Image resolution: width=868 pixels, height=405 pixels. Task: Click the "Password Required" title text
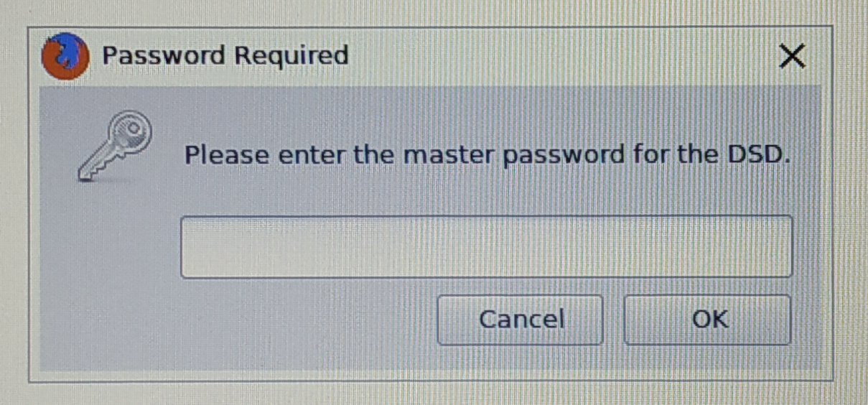tap(225, 55)
